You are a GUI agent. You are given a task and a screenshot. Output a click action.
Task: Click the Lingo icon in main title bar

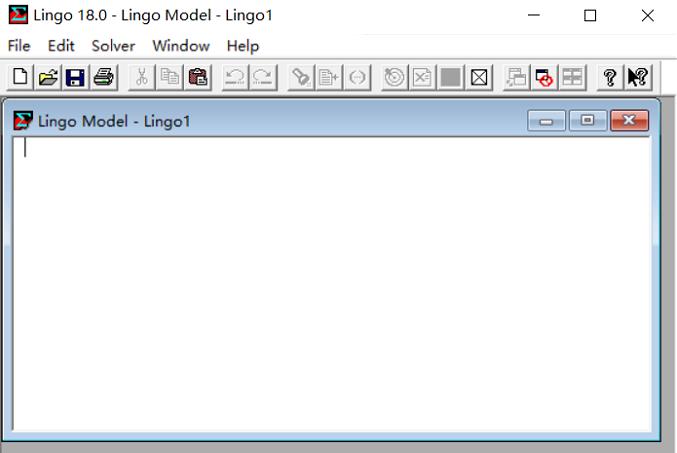[18, 15]
